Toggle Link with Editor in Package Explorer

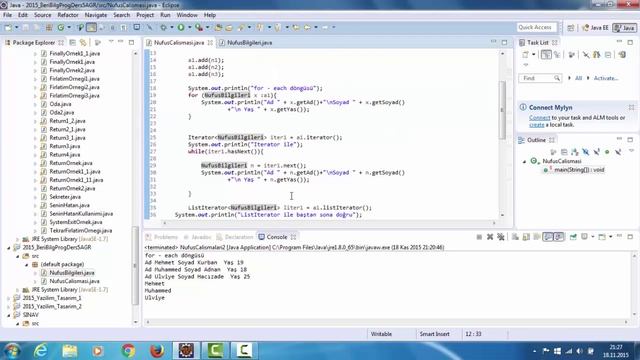pyautogui.click(x=83, y=42)
